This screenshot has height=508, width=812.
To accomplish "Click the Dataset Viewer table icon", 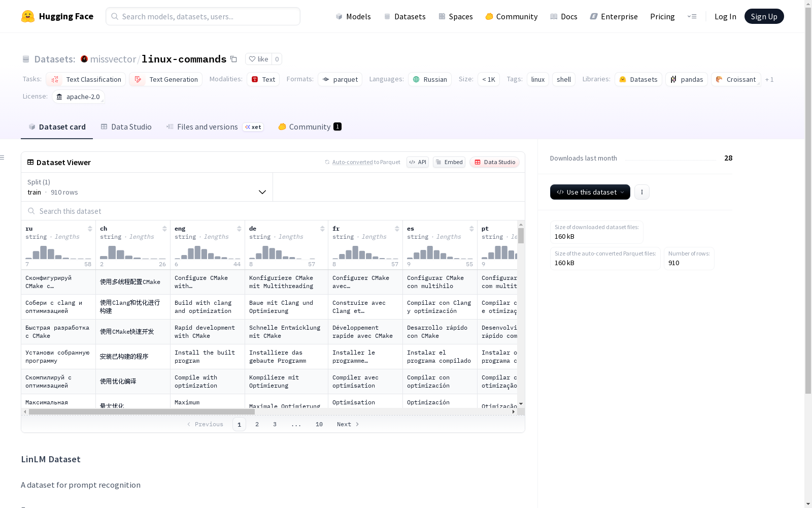I will pyautogui.click(x=30, y=162).
